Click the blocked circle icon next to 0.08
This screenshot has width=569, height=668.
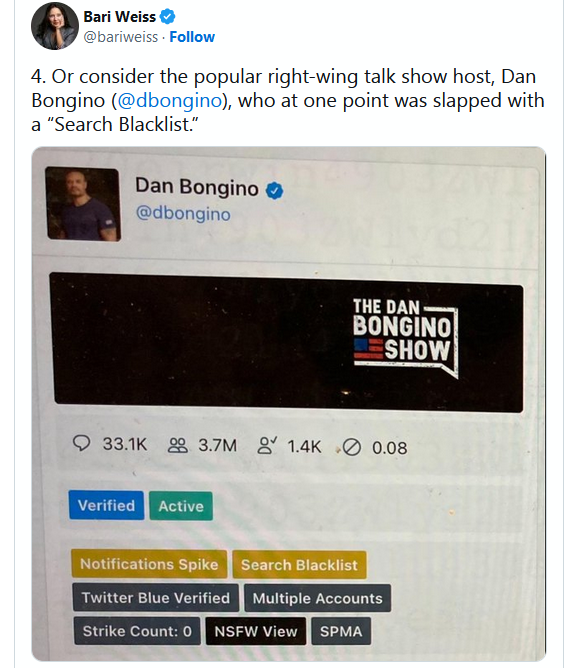click(352, 447)
